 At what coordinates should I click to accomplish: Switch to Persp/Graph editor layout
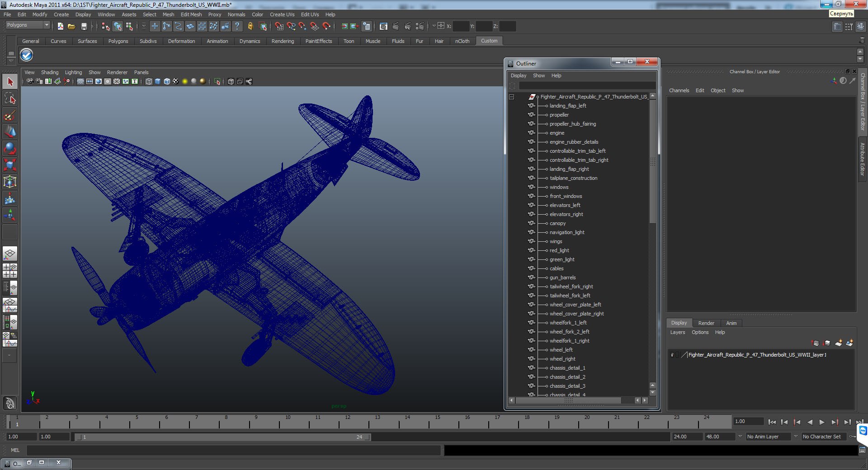click(x=10, y=305)
